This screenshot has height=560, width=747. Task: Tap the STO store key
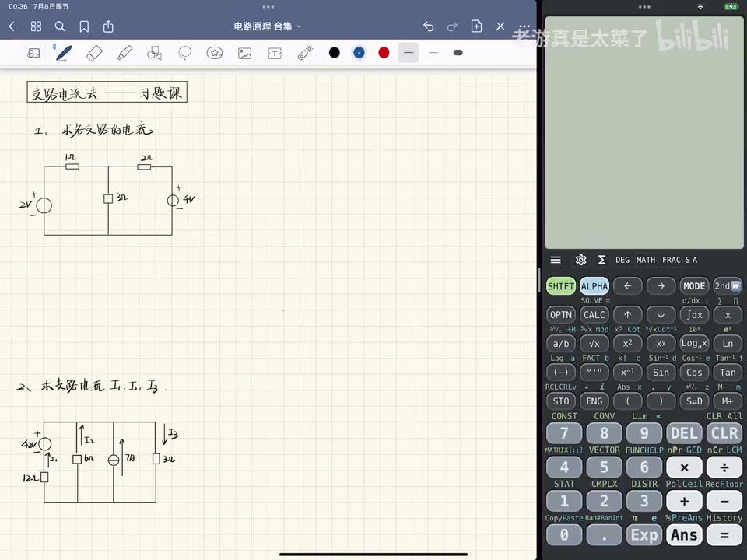pyautogui.click(x=561, y=401)
